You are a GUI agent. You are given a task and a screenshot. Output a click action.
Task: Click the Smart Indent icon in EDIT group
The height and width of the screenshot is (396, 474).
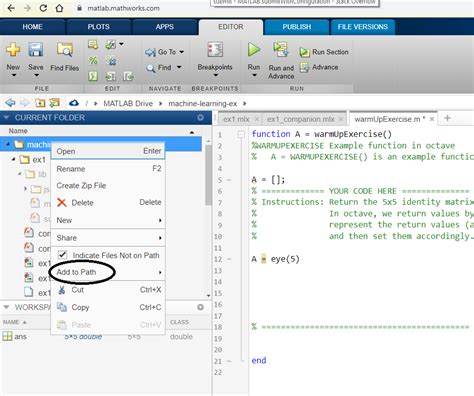[x=93, y=76]
